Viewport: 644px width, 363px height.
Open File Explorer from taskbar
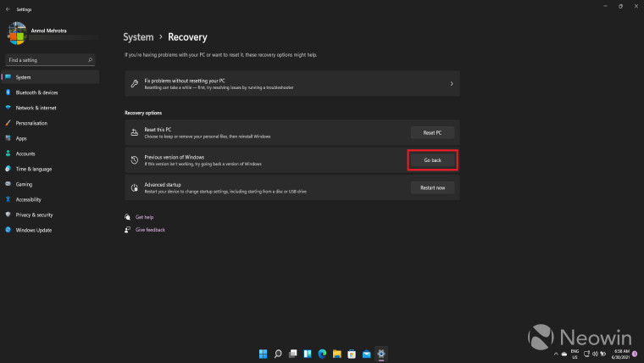(336, 354)
